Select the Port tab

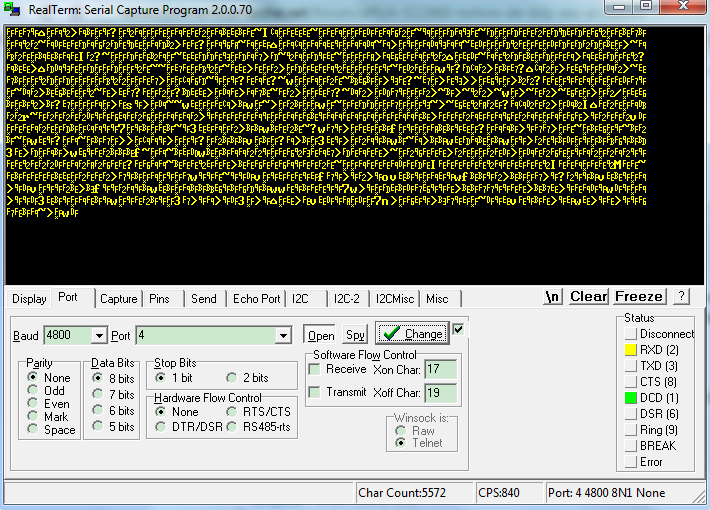68,297
